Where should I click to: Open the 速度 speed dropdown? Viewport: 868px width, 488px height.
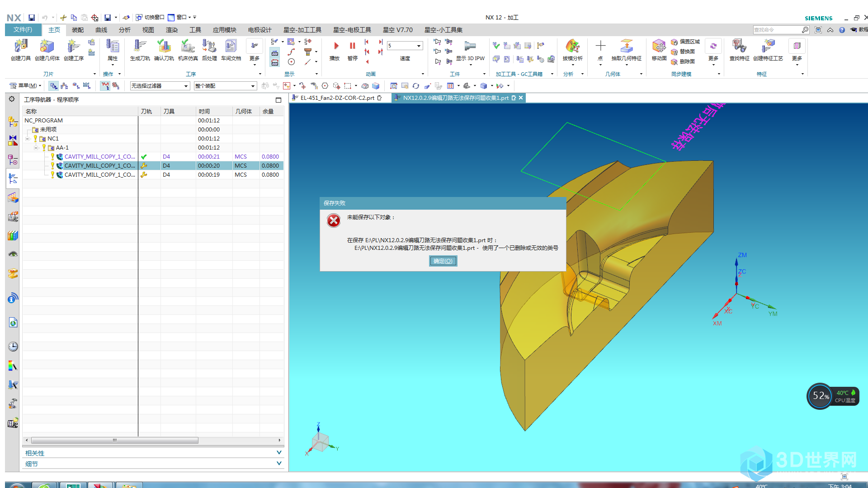pos(419,46)
